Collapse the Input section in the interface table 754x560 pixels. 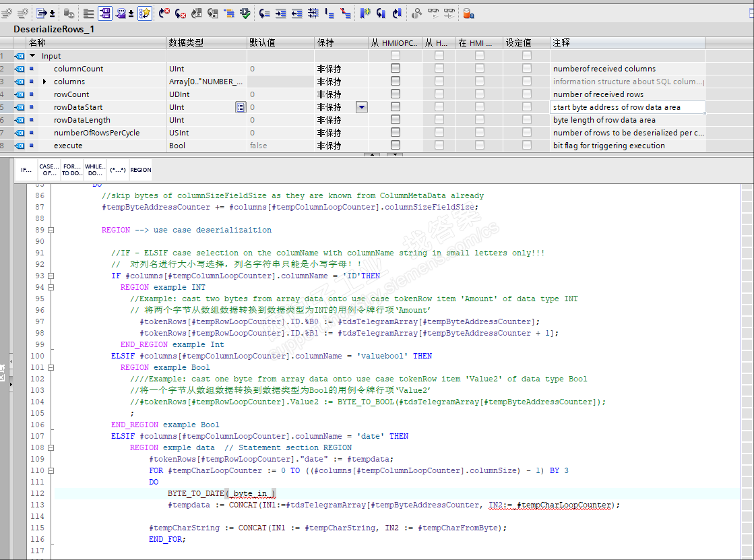coord(32,56)
